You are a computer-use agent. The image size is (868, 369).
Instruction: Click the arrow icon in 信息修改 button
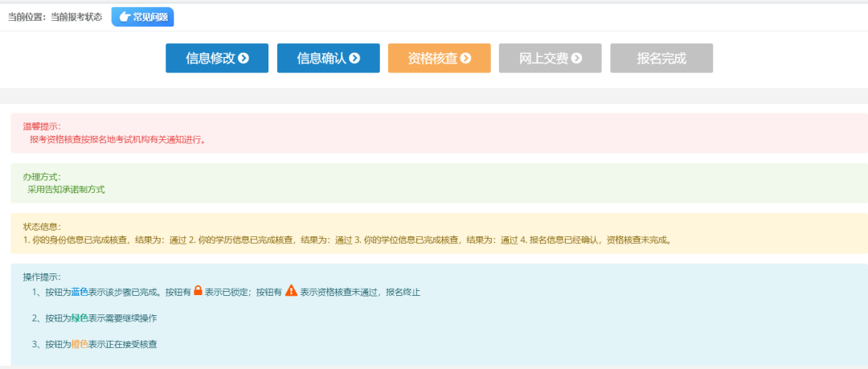[244, 58]
